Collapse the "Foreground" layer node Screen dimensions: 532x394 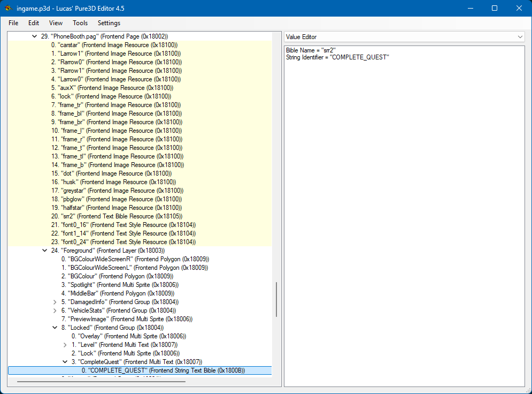pos(45,250)
